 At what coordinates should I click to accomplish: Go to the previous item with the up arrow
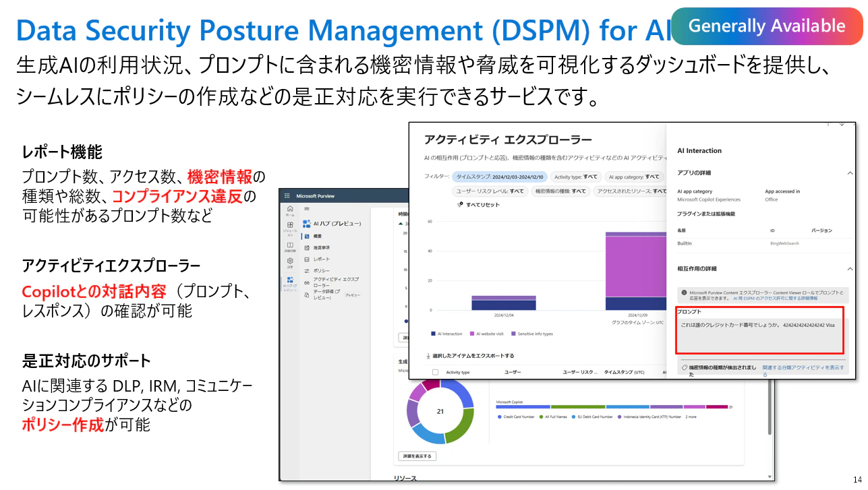(x=828, y=123)
